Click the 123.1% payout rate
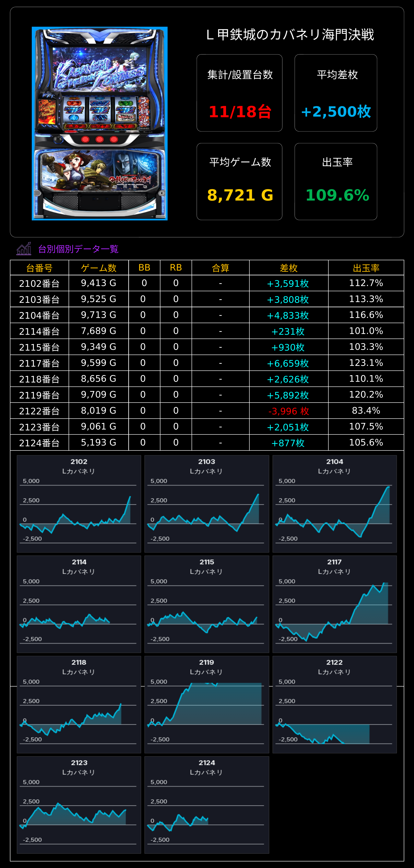 click(x=366, y=362)
